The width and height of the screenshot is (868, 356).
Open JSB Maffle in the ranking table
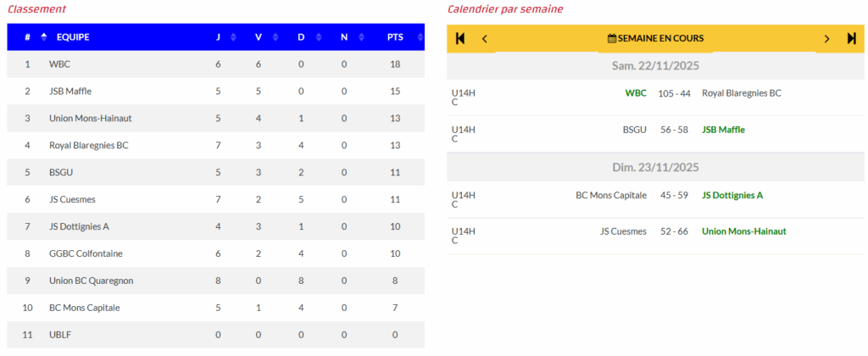[x=70, y=92]
